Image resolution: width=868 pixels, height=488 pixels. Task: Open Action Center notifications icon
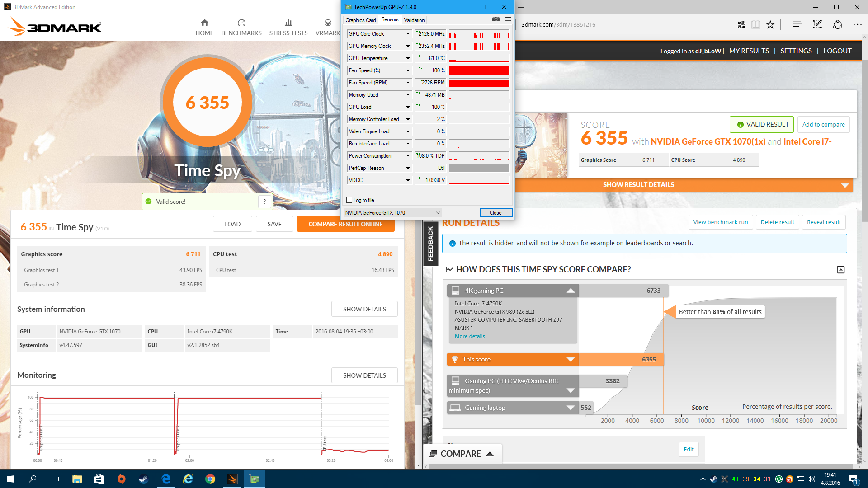click(x=853, y=479)
